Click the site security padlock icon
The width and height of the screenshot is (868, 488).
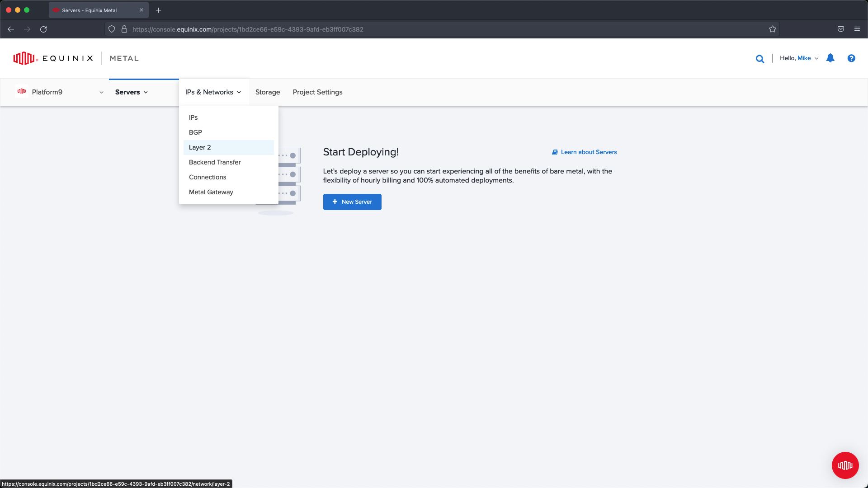[124, 29]
